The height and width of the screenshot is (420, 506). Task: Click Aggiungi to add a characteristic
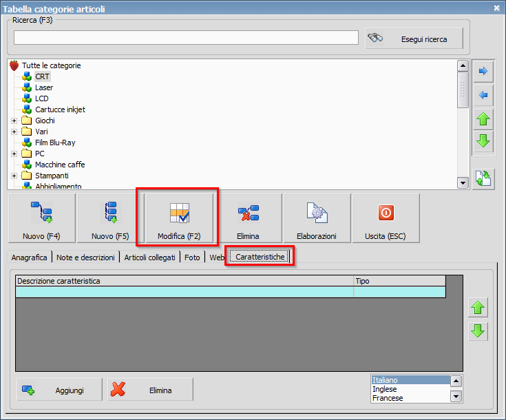[x=60, y=390]
